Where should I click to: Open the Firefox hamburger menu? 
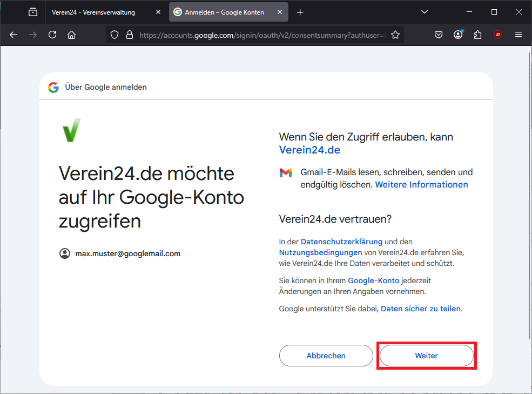coord(518,35)
